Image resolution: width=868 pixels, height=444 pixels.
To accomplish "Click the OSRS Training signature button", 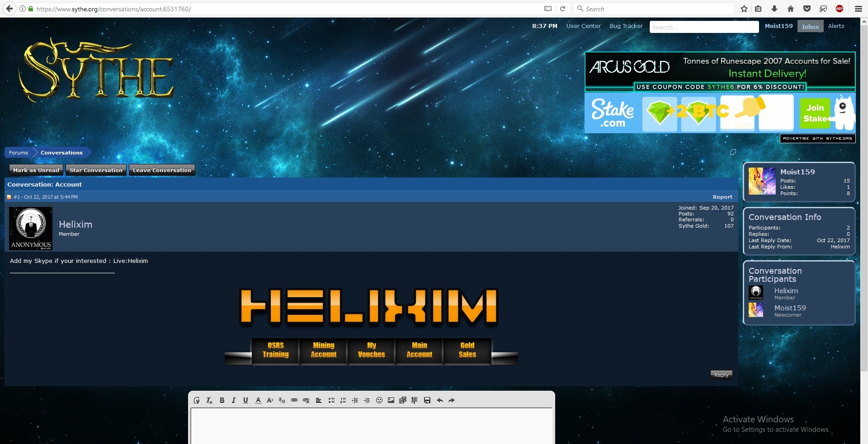I will (x=275, y=351).
